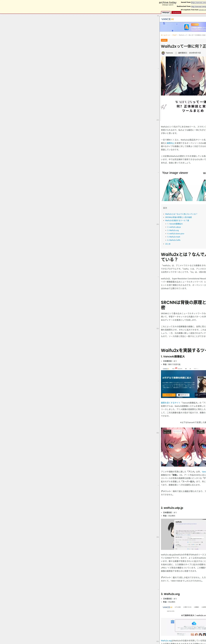The image size is (206, 644).
Task: Click the 10% scroll position marker
Action: click(x=158, y=120)
